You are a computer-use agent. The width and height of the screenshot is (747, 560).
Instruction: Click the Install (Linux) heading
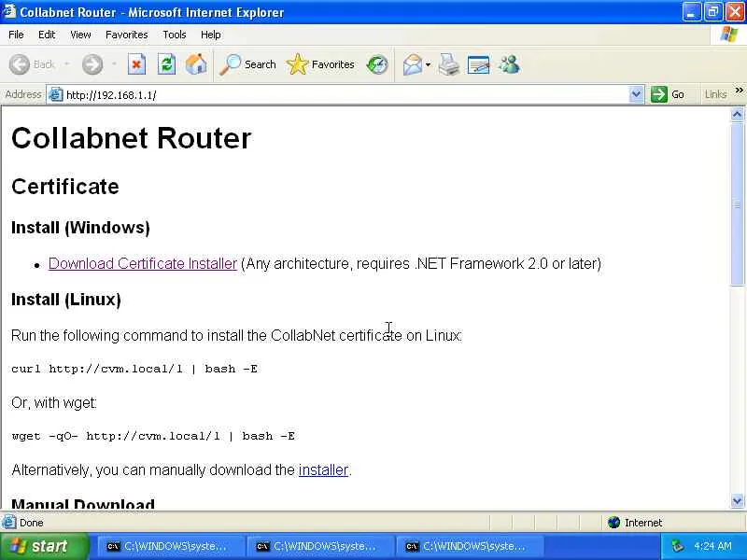tap(66, 300)
